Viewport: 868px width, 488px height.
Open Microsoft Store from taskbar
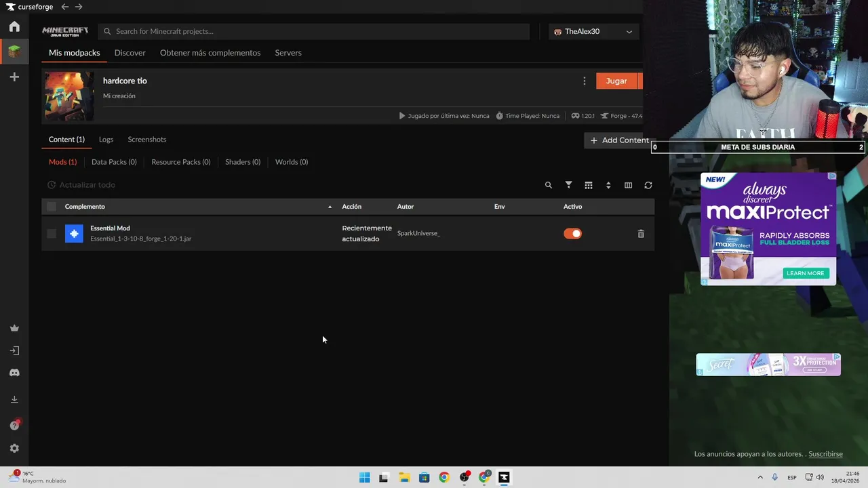pos(424,477)
